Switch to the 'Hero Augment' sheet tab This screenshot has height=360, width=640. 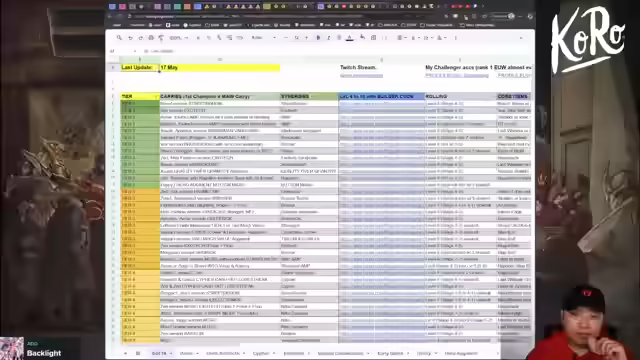click(461, 353)
